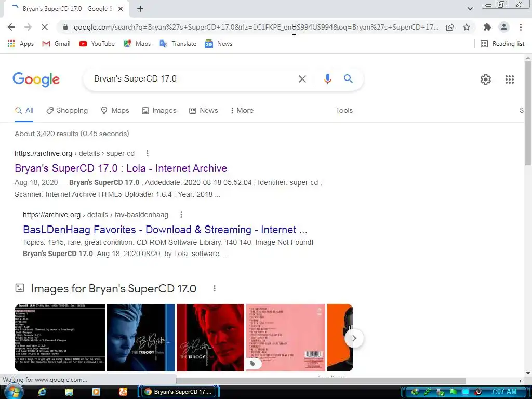This screenshot has width=532, height=399.
Task: Launch Internet Explorer from the taskbar
Action: point(42,392)
